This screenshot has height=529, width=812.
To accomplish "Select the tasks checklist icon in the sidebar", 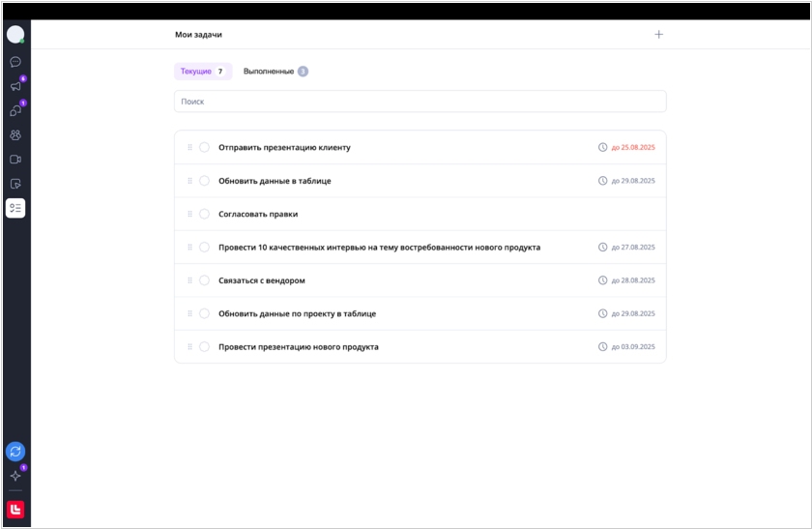I will point(15,208).
